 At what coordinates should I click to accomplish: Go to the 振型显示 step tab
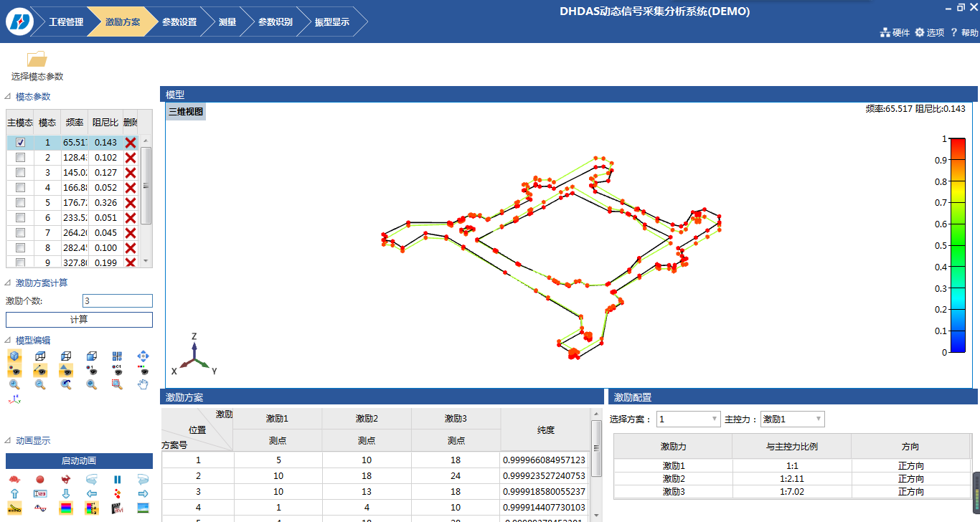pos(332,22)
